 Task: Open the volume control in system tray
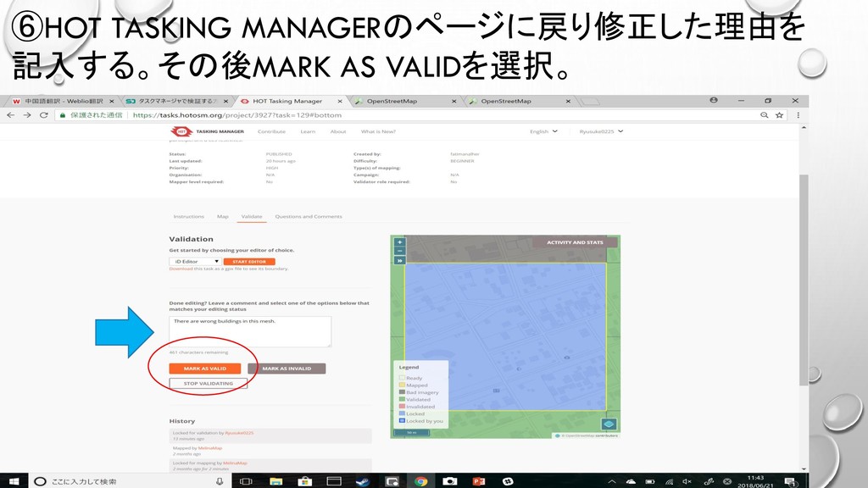687,481
